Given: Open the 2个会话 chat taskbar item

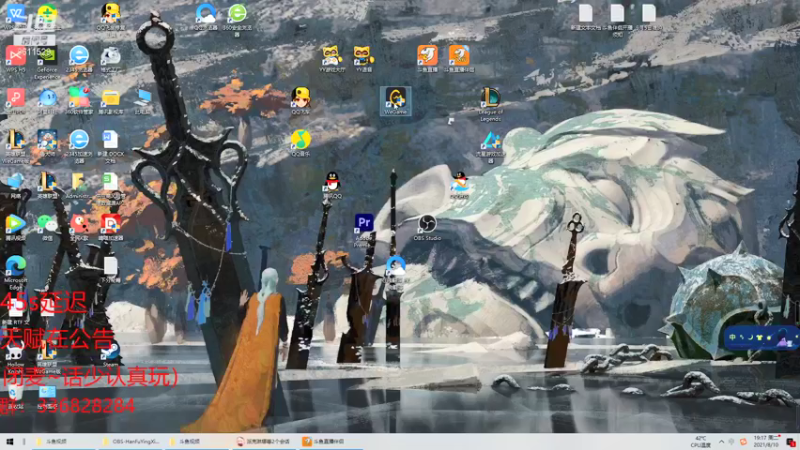Looking at the screenshot, I should pos(264,441).
